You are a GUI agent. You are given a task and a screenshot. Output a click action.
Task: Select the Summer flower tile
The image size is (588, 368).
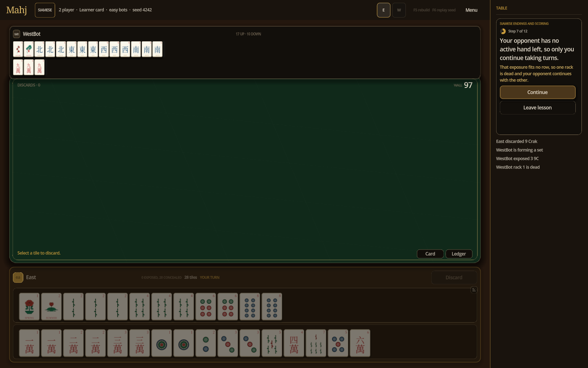tap(51, 307)
